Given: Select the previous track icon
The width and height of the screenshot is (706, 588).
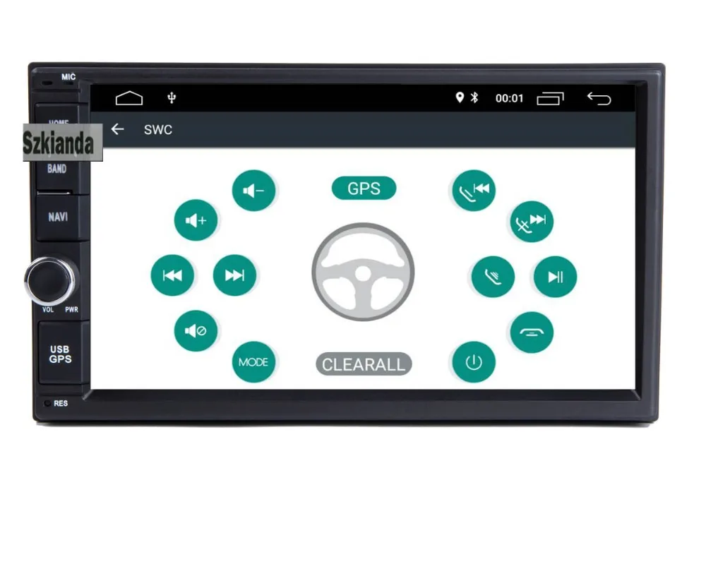Looking at the screenshot, I should point(173,275).
